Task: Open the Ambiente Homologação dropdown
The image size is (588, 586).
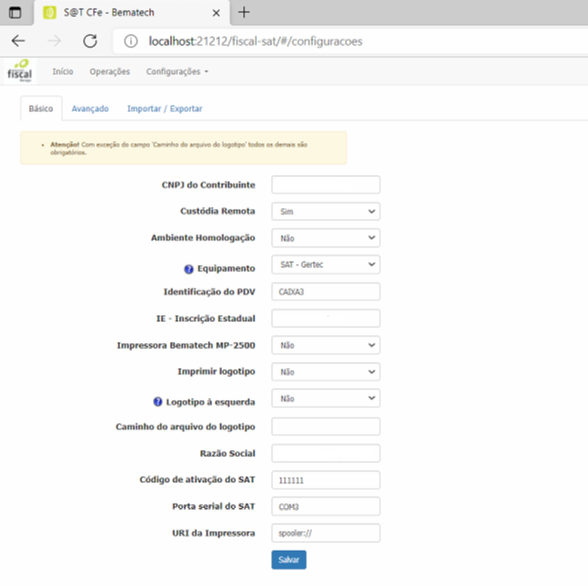Action: 326,238
